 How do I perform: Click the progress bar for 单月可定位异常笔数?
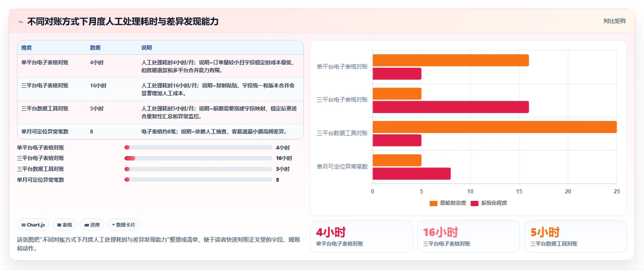click(198, 180)
